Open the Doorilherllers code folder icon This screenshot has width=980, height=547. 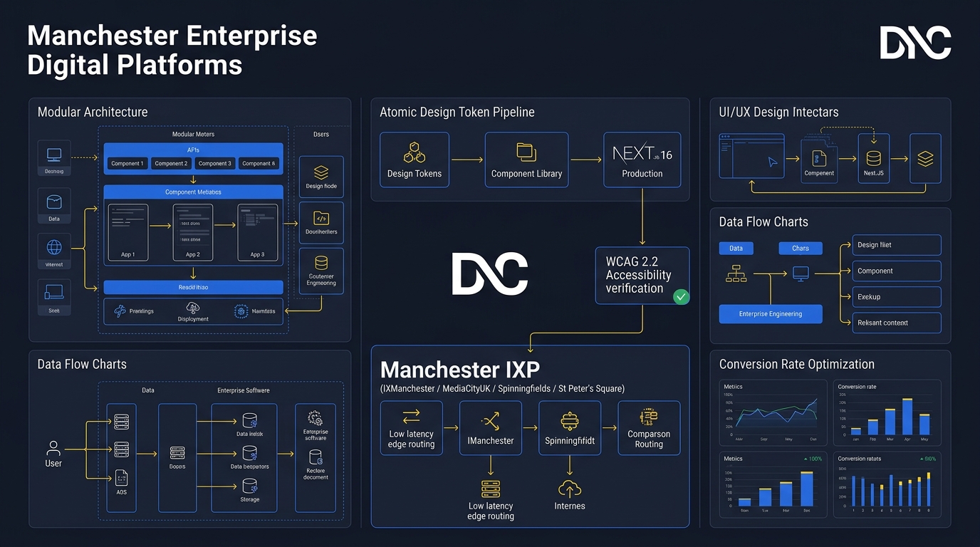321,218
